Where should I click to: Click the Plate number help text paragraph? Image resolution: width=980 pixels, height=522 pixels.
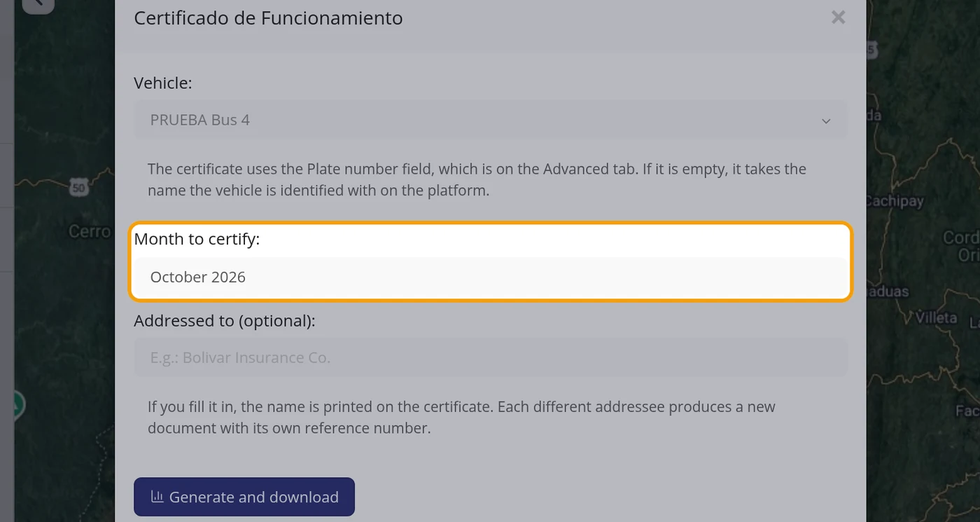coord(477,179)
